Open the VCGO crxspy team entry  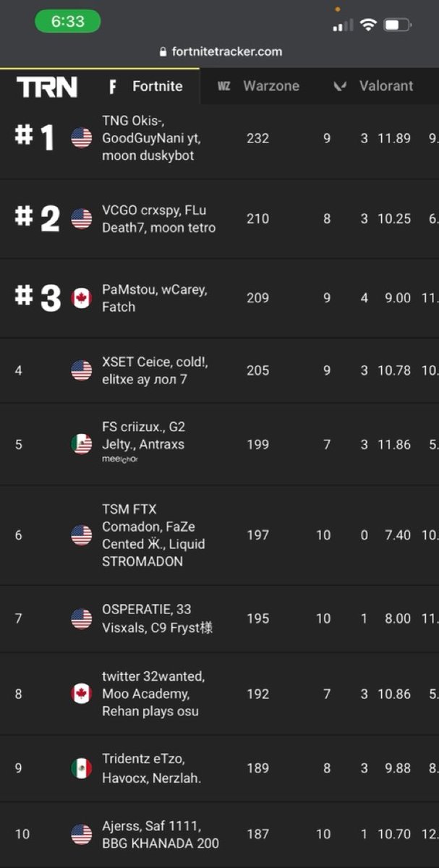pos(158,219)
